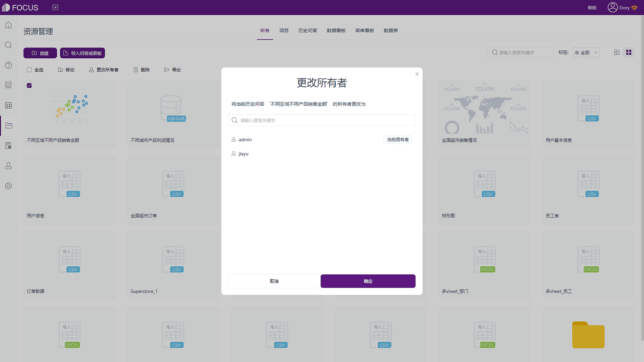The height and width of the screenshot is (362, 644).
Task: Switch to list view layout icon
Action: click(x=617, y=52)
